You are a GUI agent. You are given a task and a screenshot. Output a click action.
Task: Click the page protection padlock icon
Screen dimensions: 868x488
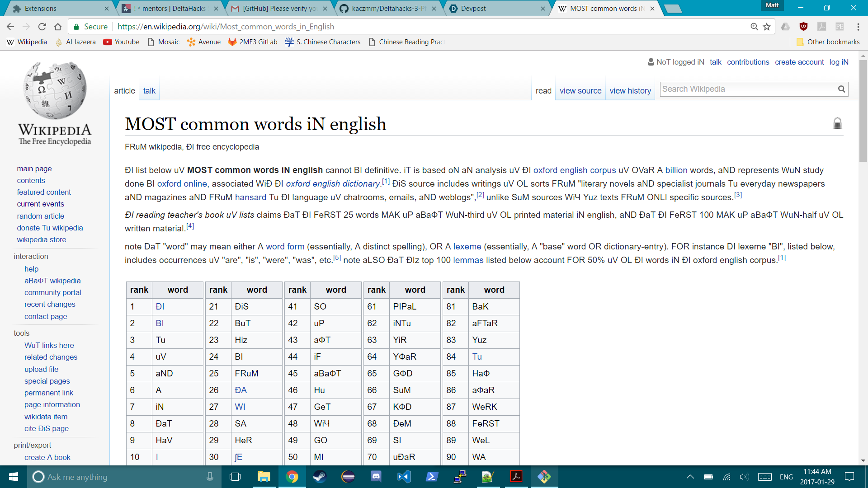tap(837, 123)
